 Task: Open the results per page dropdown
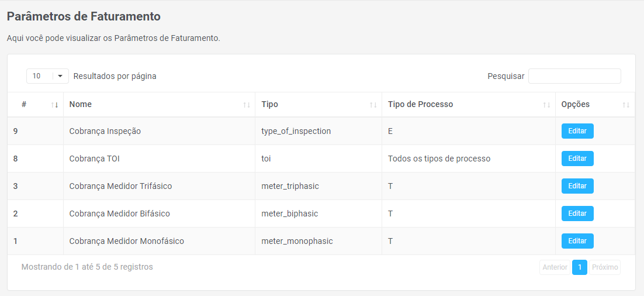click(x=47, y=76)
